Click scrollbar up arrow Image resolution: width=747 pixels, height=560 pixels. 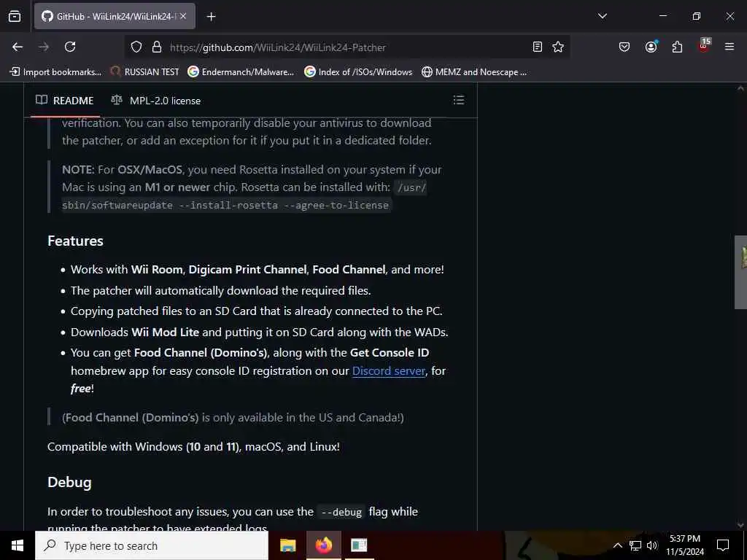coord(740,88)
